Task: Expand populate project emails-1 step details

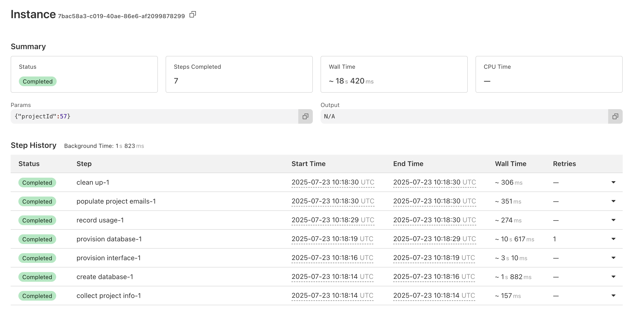Action: 613,201
